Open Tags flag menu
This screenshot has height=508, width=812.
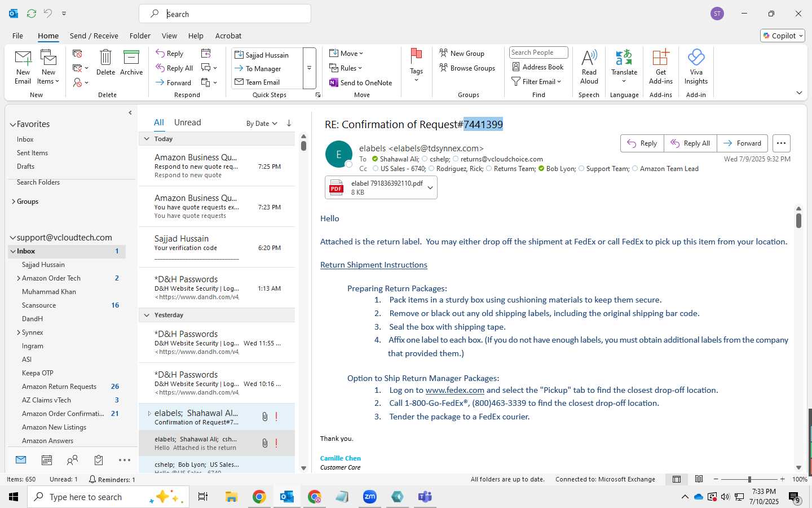pos(416,65)
